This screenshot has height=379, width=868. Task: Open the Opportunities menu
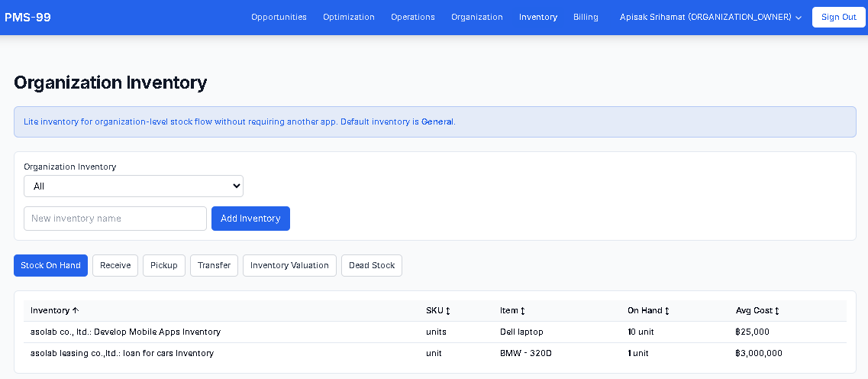click(279, 17)
